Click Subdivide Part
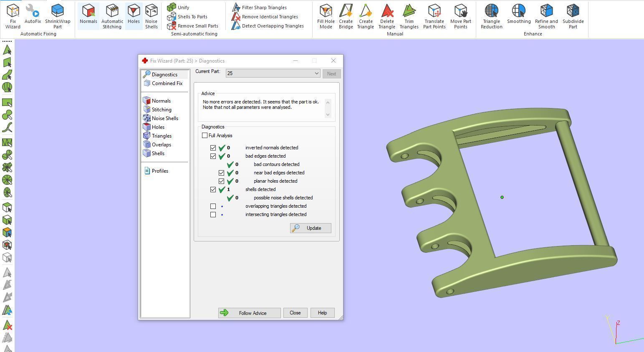644x352 pixels. click(x=573, y=16)
